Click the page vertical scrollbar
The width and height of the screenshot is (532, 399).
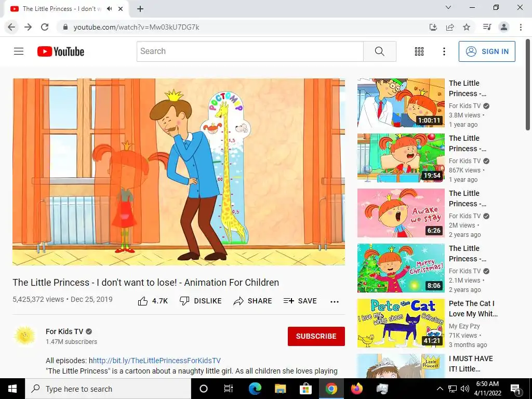click(528, 85)
